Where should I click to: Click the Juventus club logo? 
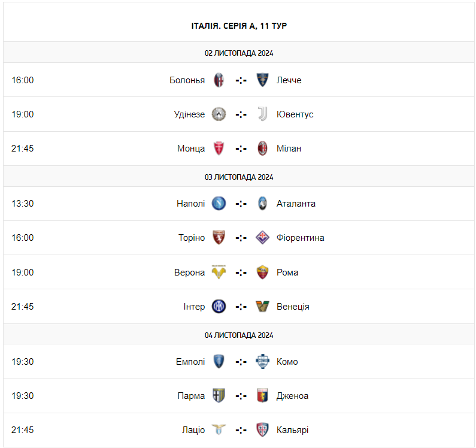coord(262,114)
